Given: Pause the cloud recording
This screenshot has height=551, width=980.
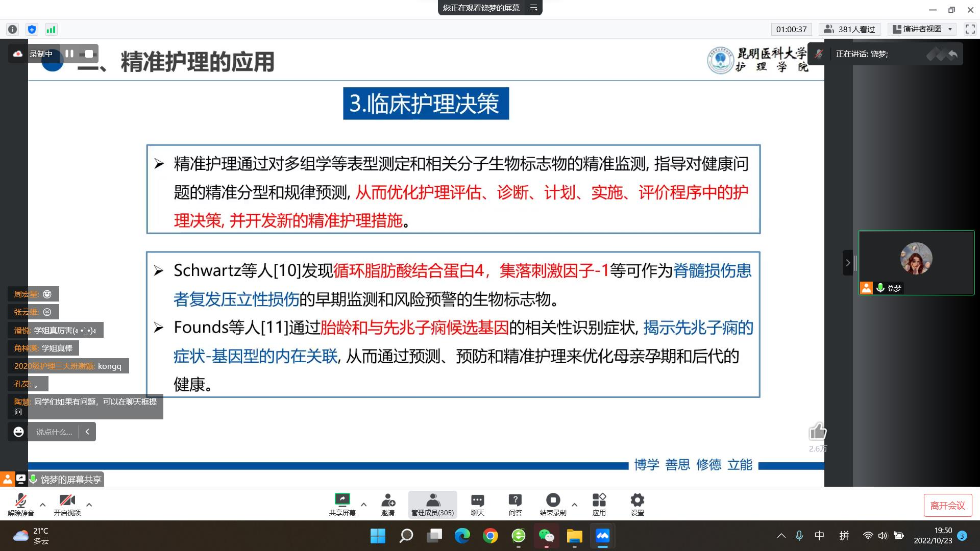Looking at the screenshot, I should [69, 54].
